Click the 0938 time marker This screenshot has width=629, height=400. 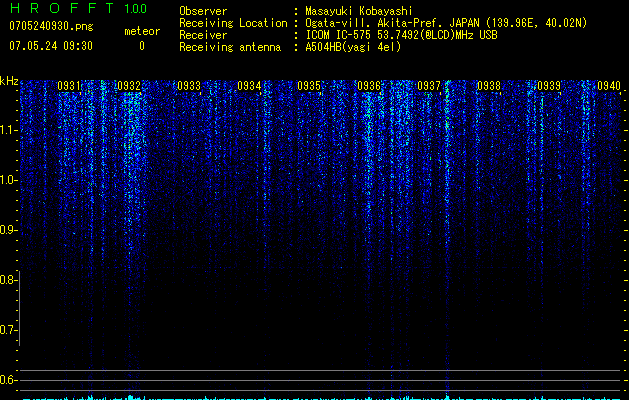(489, 85)
